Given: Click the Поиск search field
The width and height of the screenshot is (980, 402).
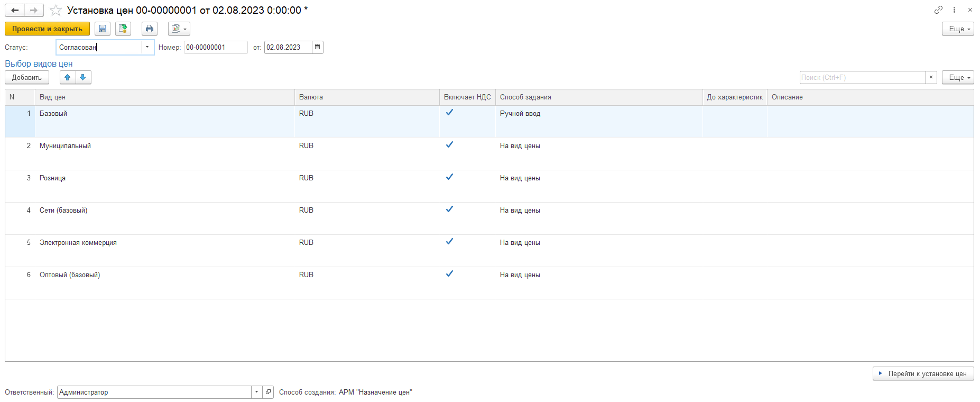Looking at the screenshot, I should tap(862, 77).
